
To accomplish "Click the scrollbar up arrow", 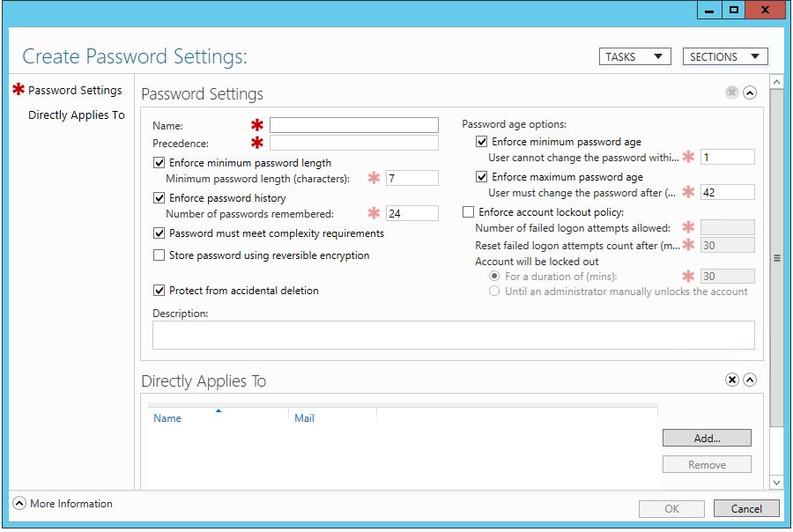I will pos(776,83).
